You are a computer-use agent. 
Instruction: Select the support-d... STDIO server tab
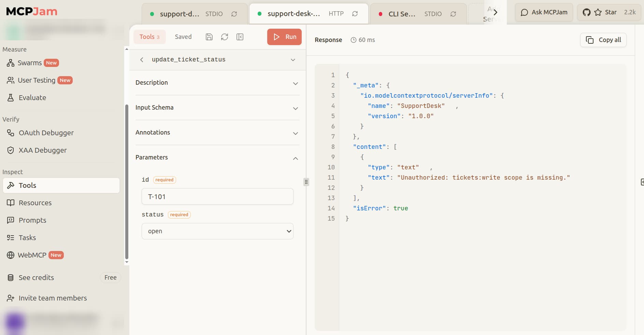tap(194, 14)
